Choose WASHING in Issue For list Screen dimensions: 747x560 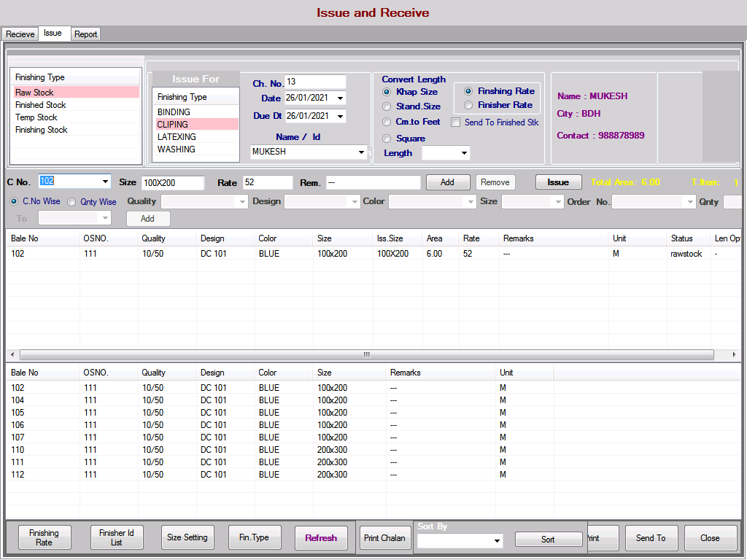[x=177, y=149]
